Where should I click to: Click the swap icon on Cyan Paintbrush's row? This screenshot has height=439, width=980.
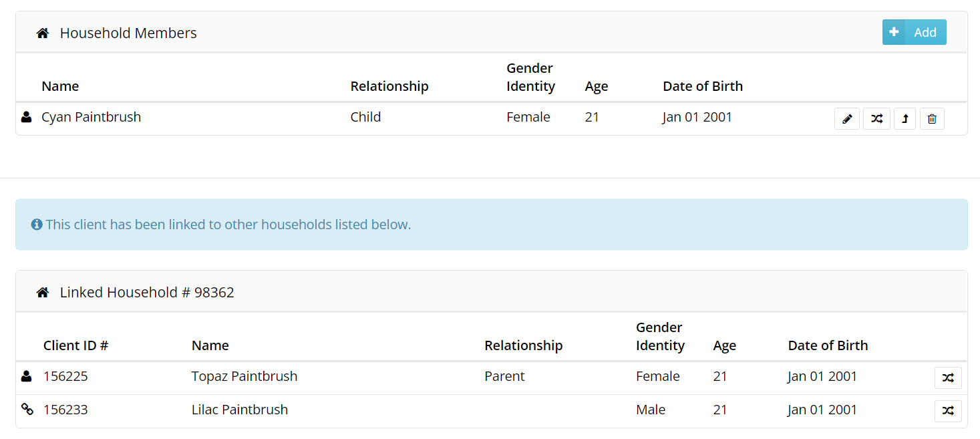click(x=876, y=118)
